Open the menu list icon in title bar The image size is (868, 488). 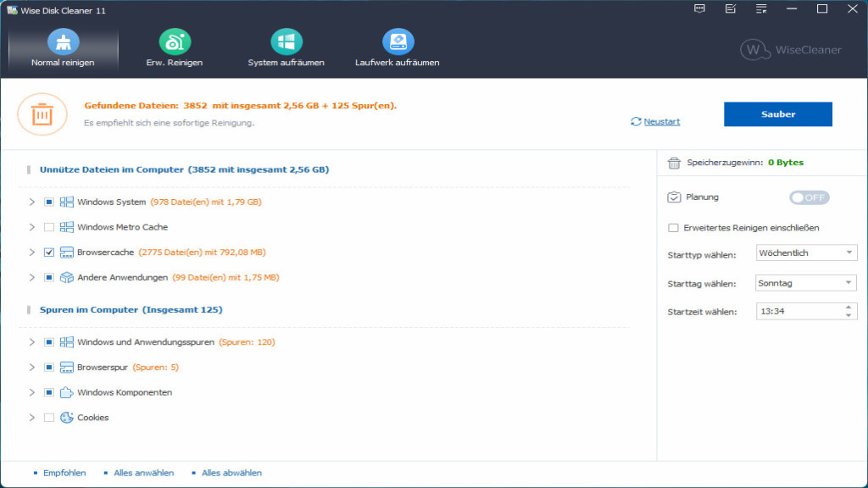(x=760, y=9)
